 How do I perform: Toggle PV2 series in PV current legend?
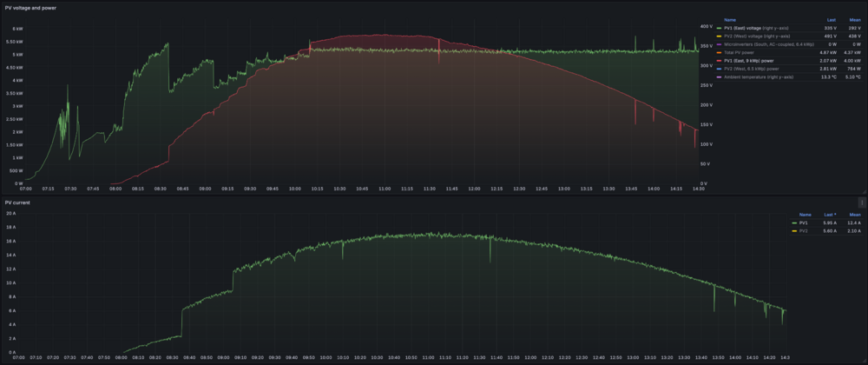(x=803, y=231)
